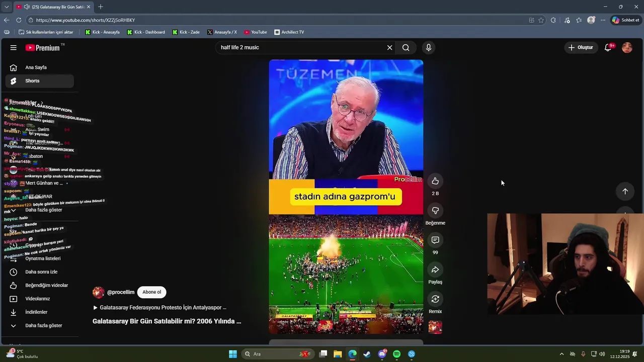Show hidden system tray icons
This screenshot has height=362, width=644.
(562, 354)
